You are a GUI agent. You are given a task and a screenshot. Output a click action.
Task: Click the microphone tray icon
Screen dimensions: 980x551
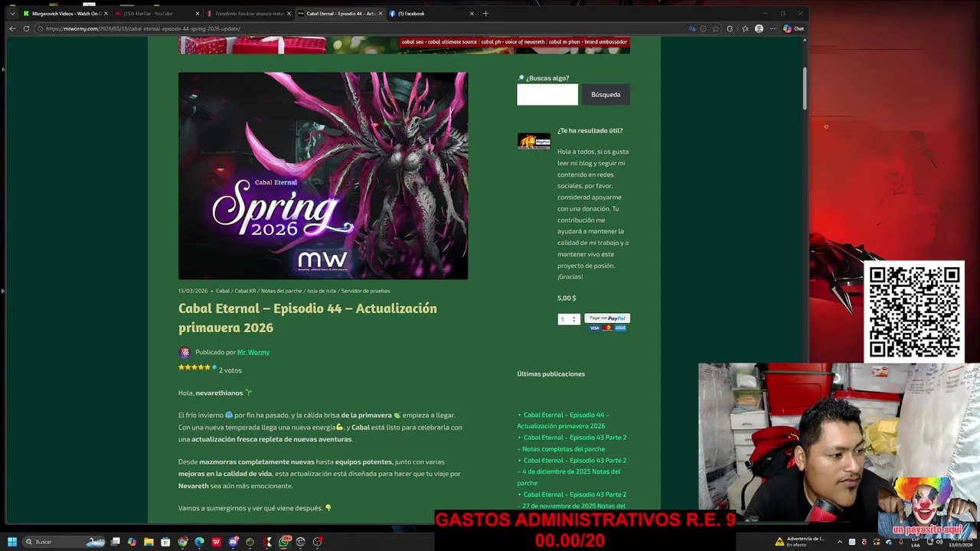(x=901, y=542)
